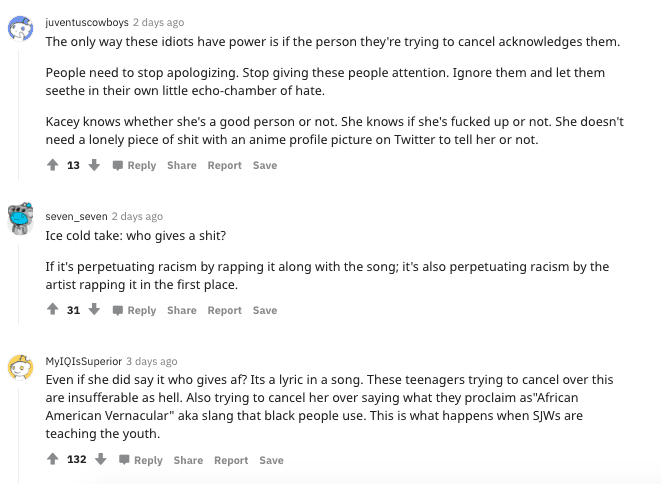
Task: Upvote MyIQIsSuperior's comment
Action: click(52, 460)
